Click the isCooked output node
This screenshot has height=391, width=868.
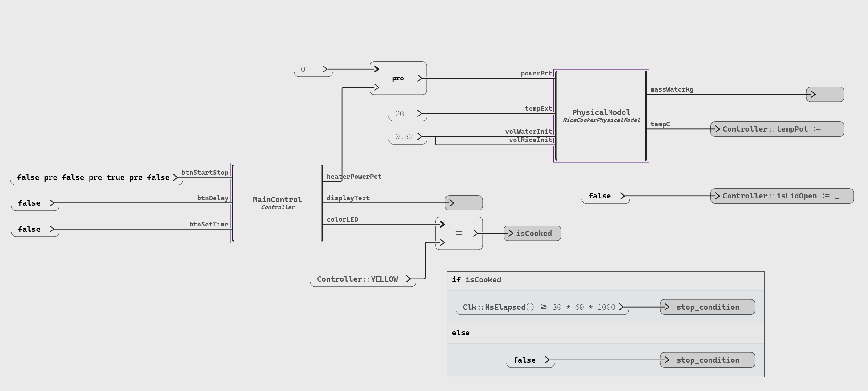point(532,234)
